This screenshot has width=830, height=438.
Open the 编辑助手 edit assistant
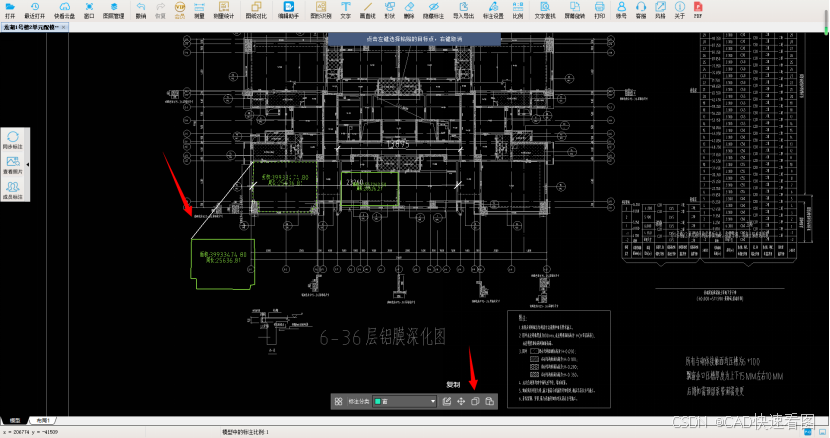tap(288, 10)
